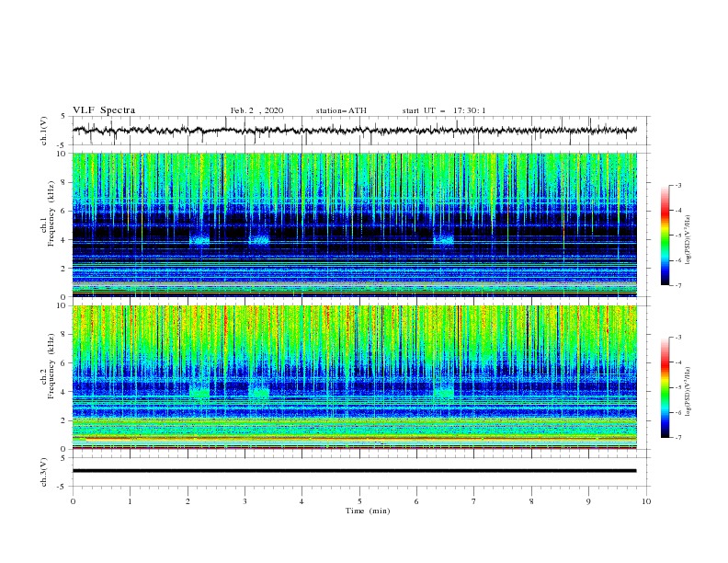Click time axis tick label "10"
This screenshot has height=563, width=728.
[x=646, y=501]
